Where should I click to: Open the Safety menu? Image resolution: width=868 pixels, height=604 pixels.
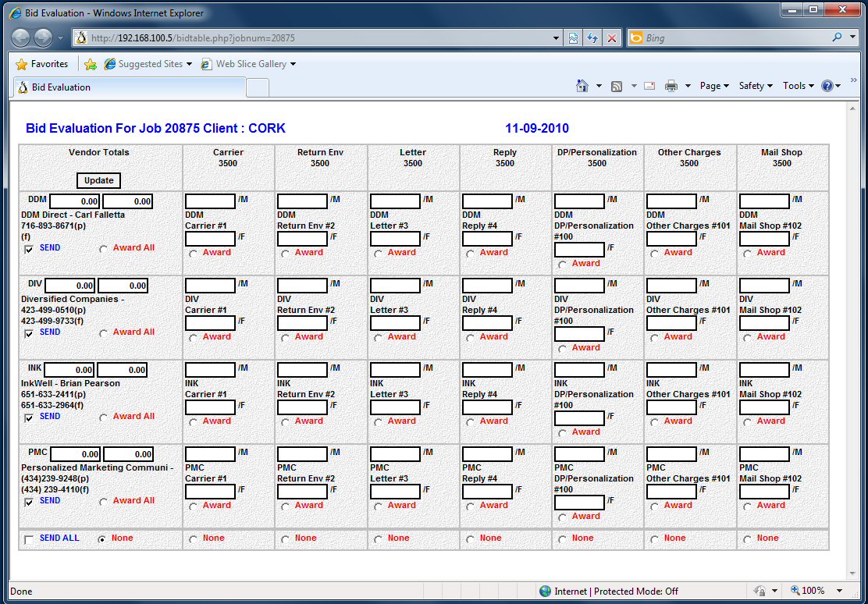click(755, 86)
